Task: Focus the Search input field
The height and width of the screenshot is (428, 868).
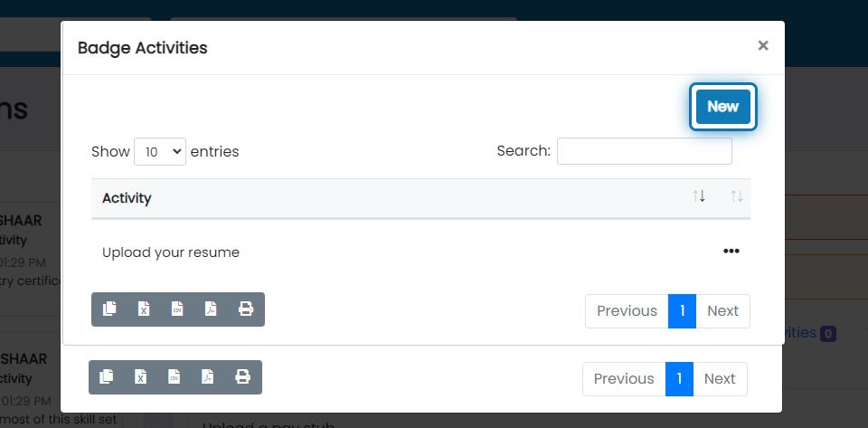Action: (645, 151)
